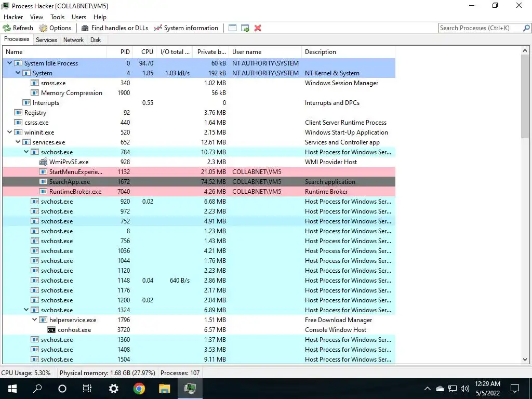Select the StartMenuExperie... process row
This screenshot has height=399, width=532.
(199, 171)
